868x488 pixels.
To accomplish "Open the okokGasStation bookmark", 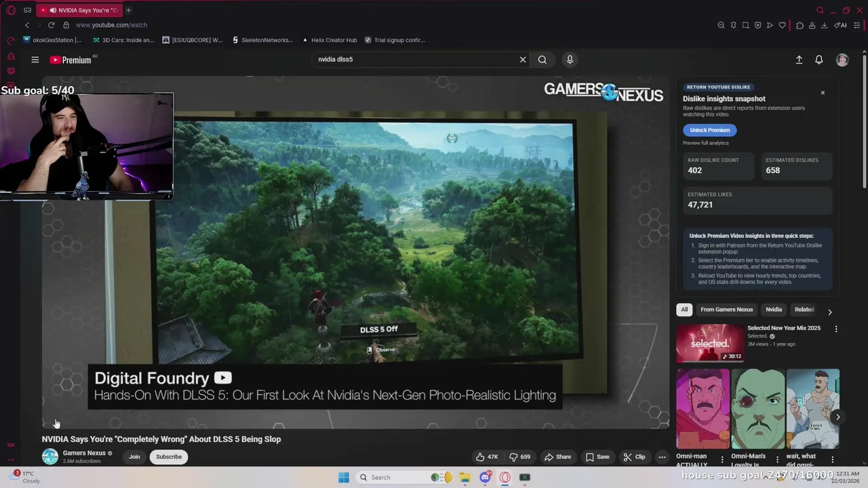I will [52, 40].
